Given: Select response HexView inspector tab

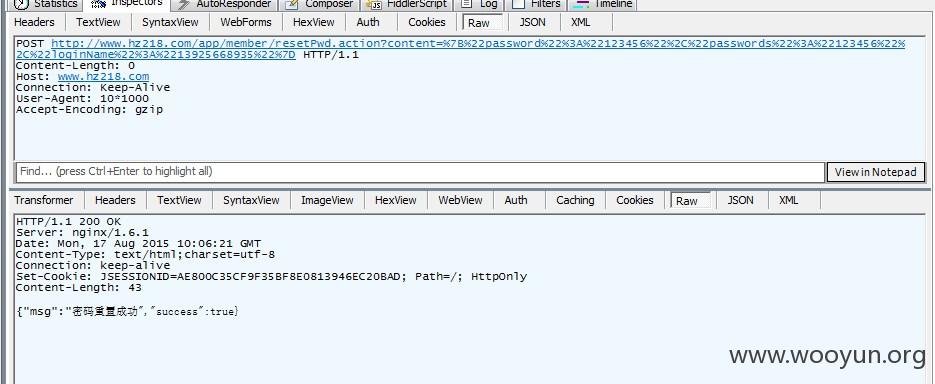Looking at the screenshot, I should 395,200.
